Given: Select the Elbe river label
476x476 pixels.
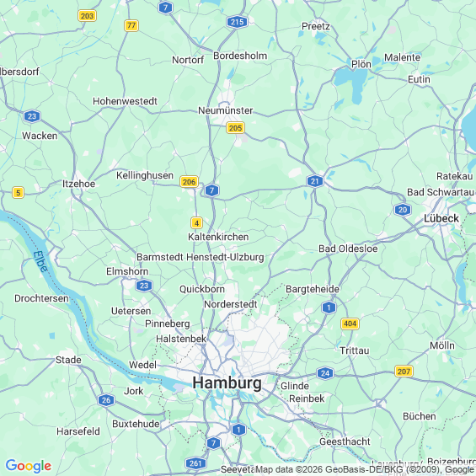Looking at the screenshot, I should coord(40,261).
